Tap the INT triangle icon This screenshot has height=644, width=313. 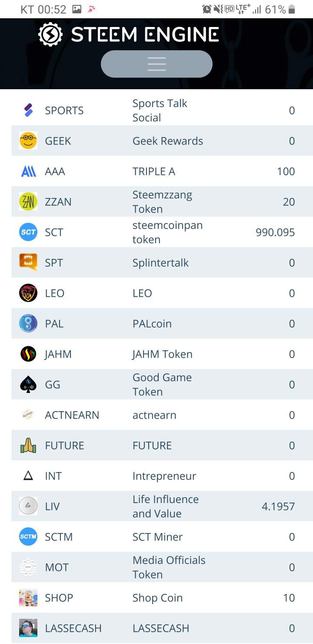pos(28,476)
